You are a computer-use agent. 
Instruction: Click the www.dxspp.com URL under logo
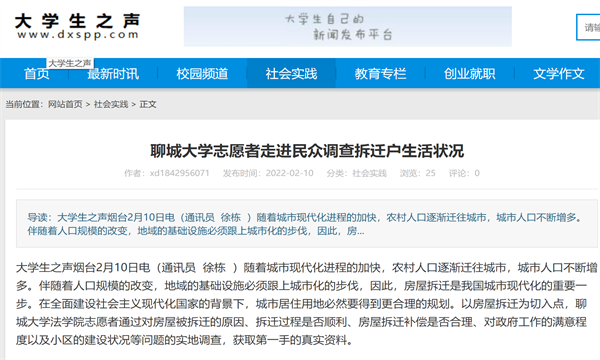[x=77, y=35]
